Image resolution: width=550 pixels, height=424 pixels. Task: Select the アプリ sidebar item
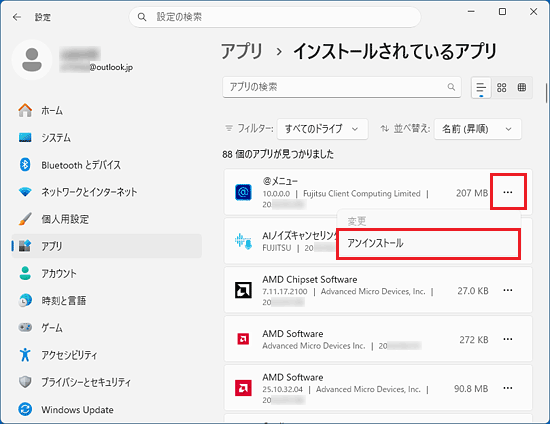107,246
